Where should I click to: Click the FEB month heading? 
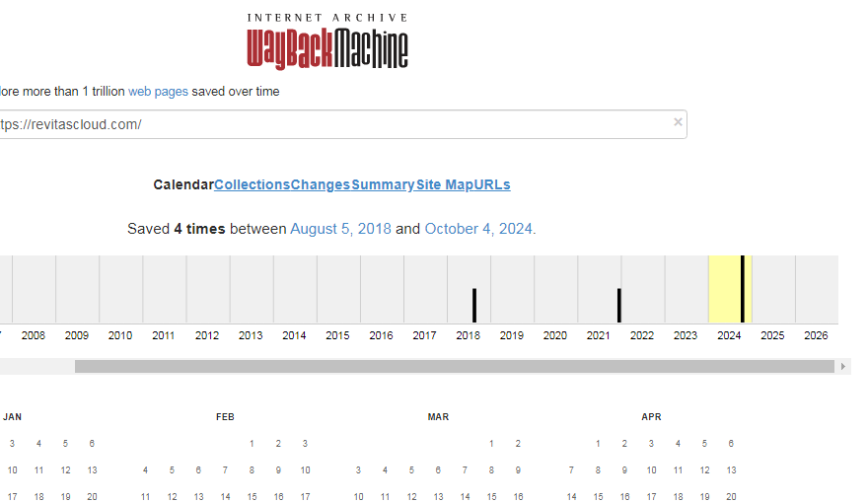tap(225, 416)
